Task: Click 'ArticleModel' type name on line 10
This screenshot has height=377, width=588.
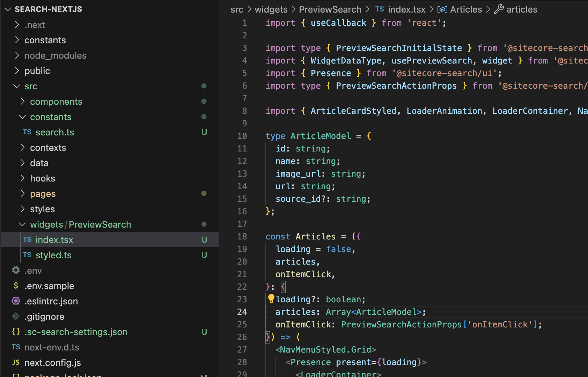Action: click(x=321, y=136)
